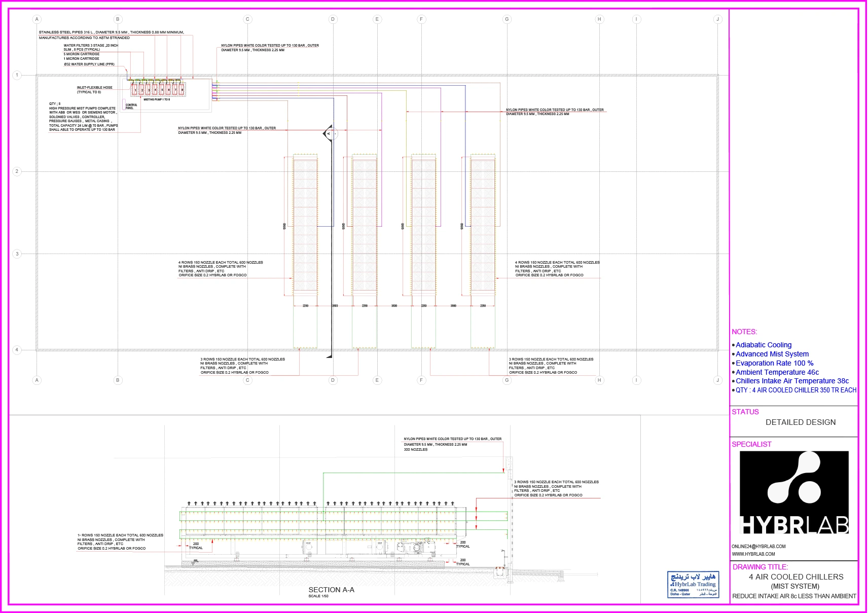The width and height of the screenshot is (868, 613).
Task: Select misting pump number 4 symbol
Action: pyautogui.click(x=155, y=89)
